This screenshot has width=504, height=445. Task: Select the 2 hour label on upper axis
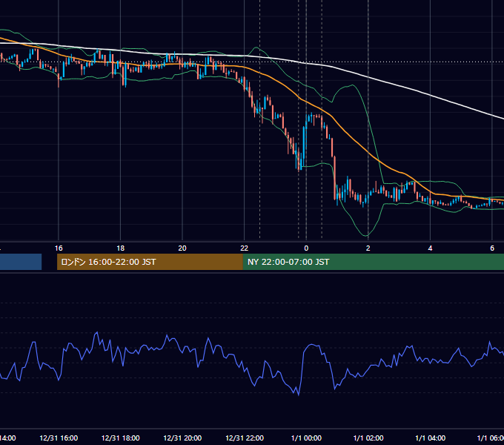[x=368, y=248]
